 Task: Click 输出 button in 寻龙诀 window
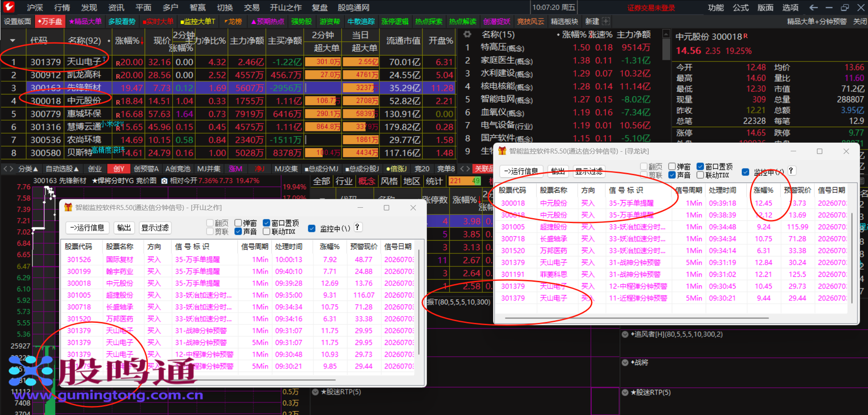coord(558,171)
